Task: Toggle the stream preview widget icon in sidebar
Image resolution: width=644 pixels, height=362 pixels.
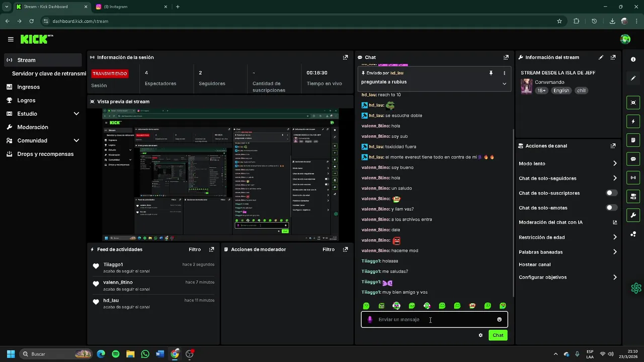Action: click(x=633, y=103)
